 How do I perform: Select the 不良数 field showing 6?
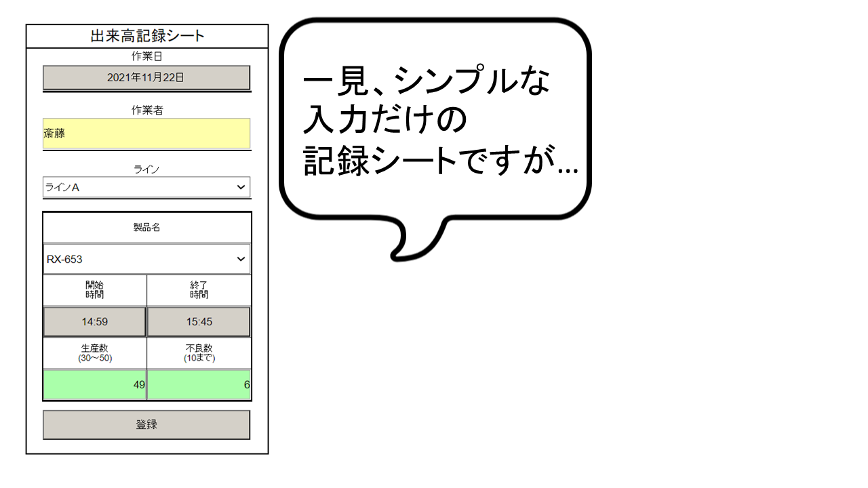click(x=199, y=385)
